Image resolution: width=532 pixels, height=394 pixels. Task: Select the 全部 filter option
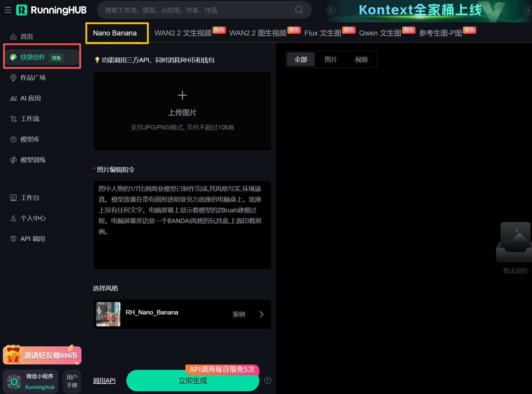[x=300, y=59]
